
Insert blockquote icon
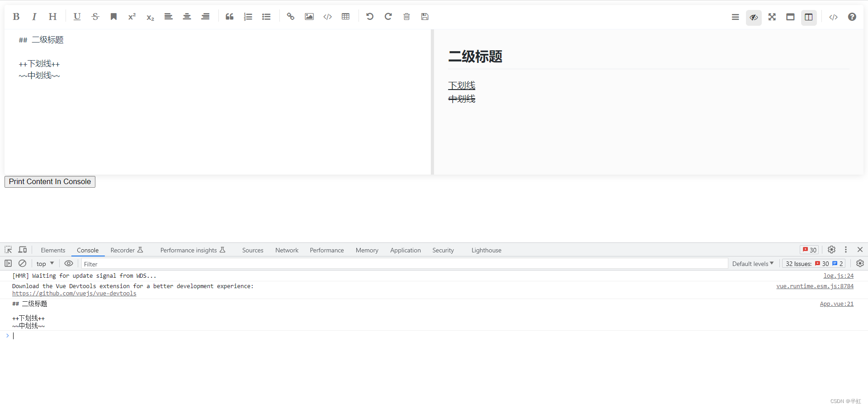point(230,17)
